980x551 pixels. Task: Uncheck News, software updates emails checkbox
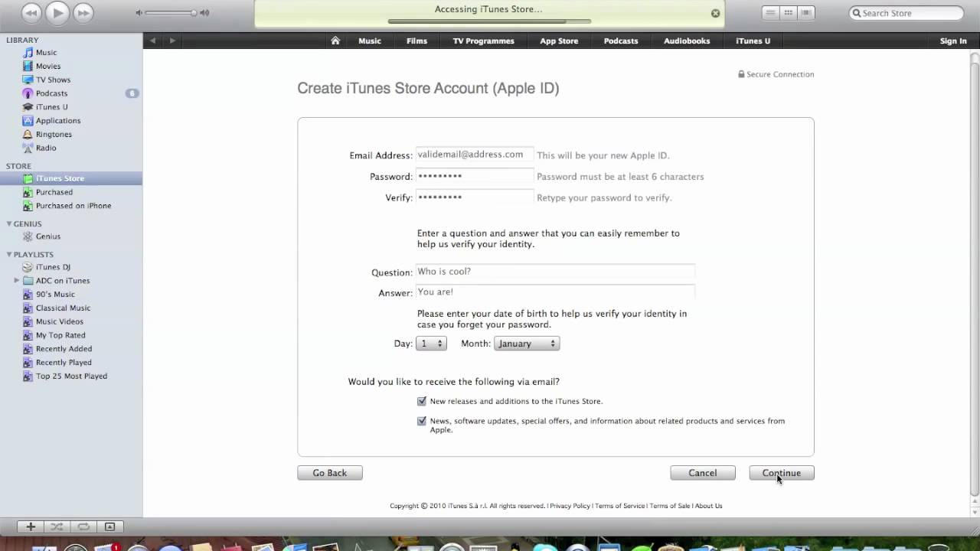(x=422, y=421)
